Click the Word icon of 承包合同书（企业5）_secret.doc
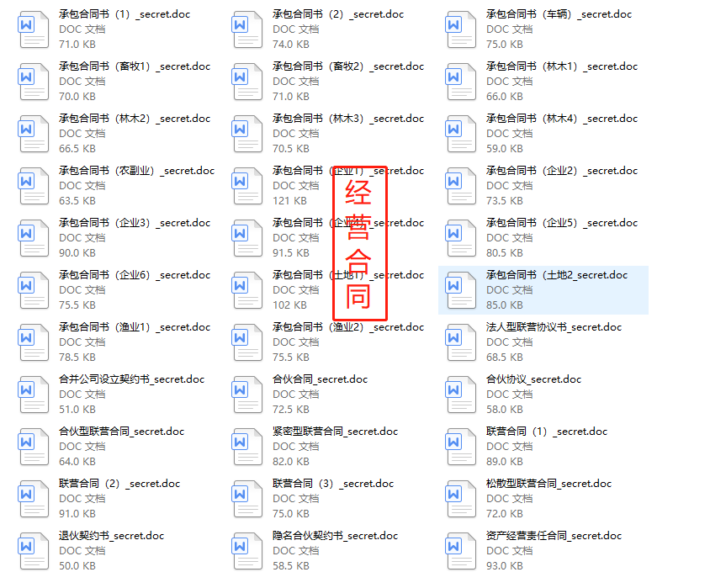Screen dimensions: 710x588 coord(460,238)
